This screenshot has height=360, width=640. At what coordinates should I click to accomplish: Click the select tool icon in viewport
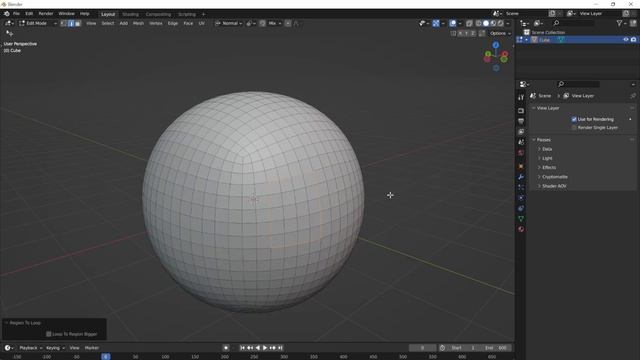click(9, 33)
